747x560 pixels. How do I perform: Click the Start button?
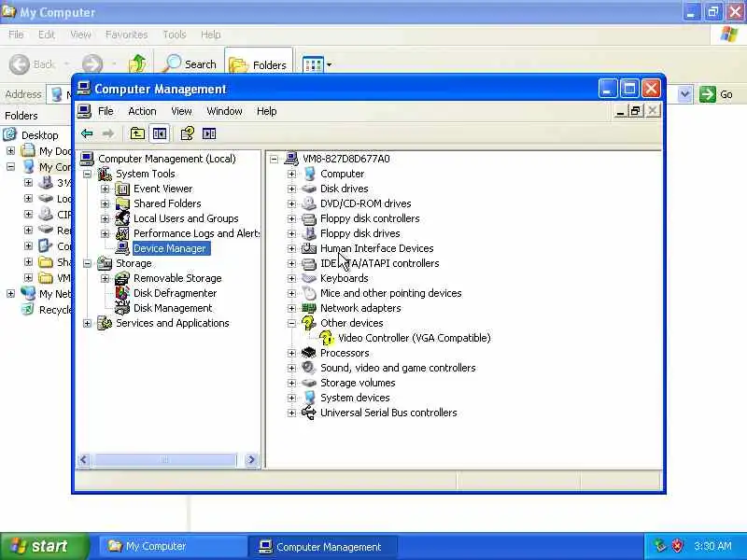point(44,546)
